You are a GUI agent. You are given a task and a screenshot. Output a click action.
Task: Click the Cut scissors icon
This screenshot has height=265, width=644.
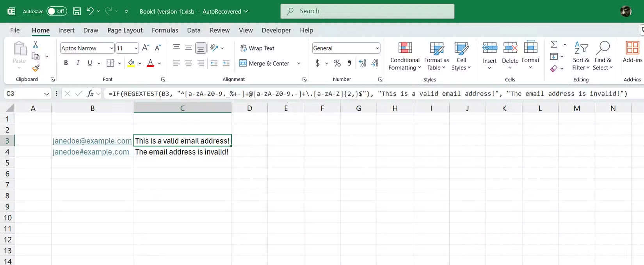pyautogui.click(x=36, y=44)
